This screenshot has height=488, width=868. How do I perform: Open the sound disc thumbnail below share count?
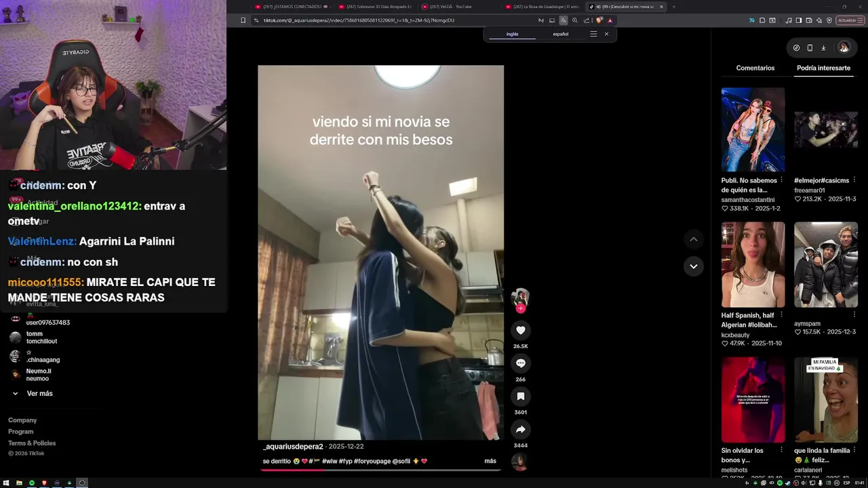click(x=520, y=462)
